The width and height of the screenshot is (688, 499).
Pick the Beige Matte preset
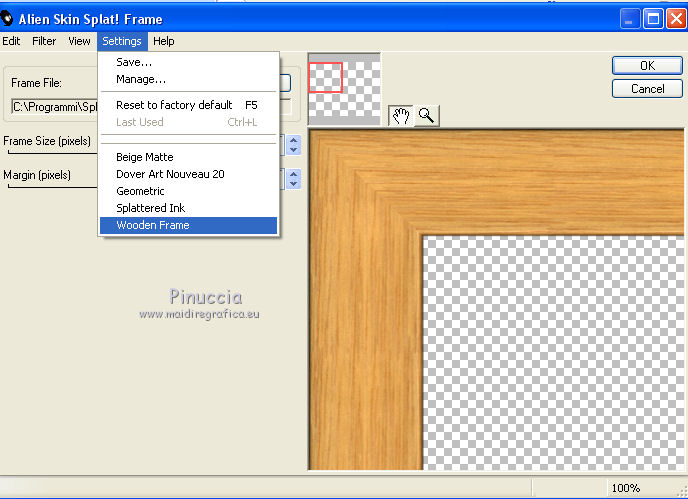pos(189,157)
